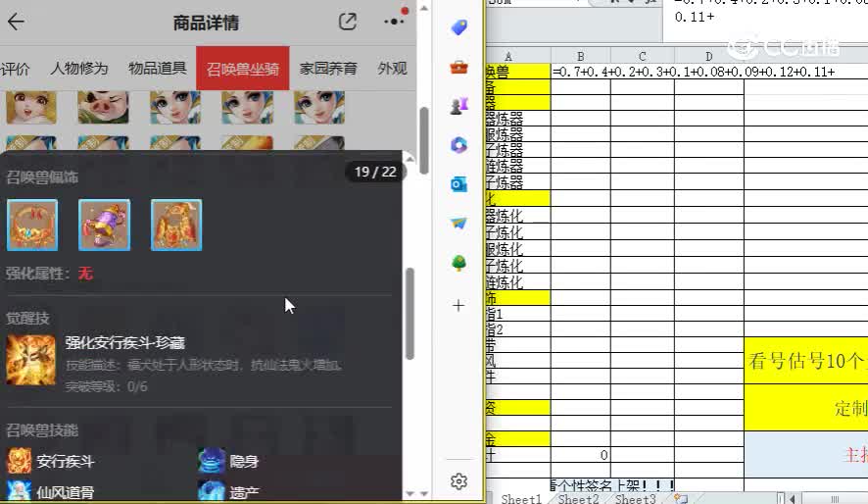
Task: Click the yellow cell reading 定制
Action: click(806, 408)
